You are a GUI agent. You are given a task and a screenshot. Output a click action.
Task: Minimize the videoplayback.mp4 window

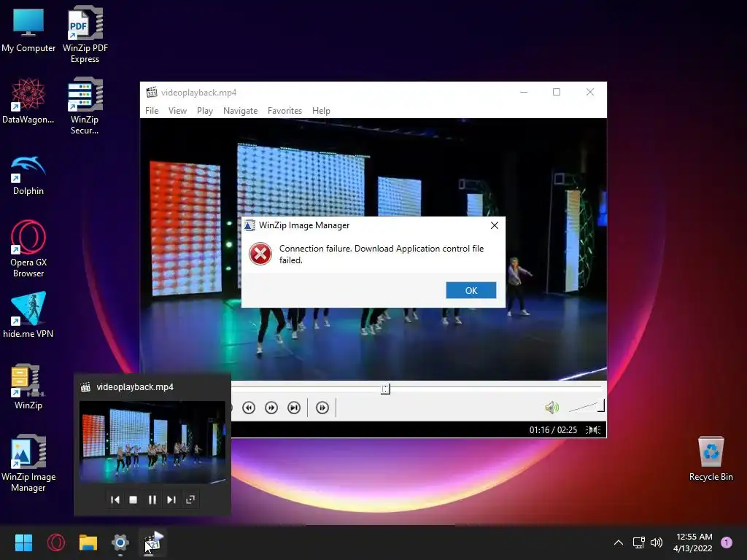524,92
